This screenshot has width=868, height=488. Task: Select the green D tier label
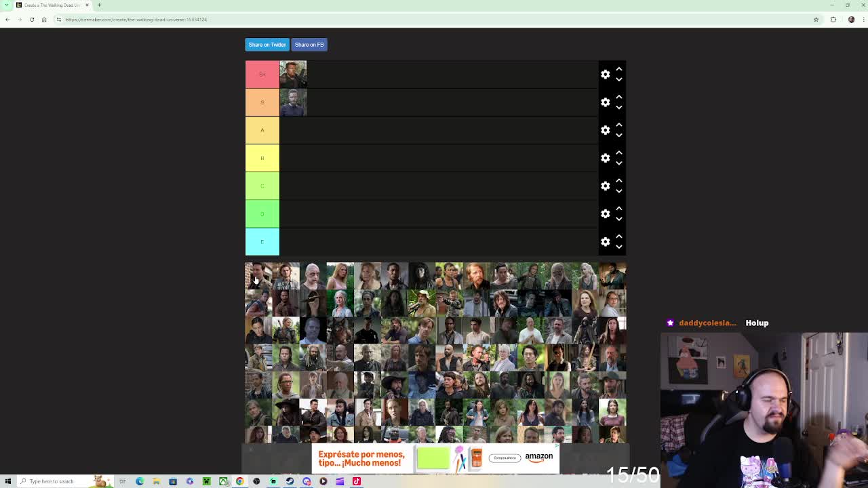[x=262, y=213]
